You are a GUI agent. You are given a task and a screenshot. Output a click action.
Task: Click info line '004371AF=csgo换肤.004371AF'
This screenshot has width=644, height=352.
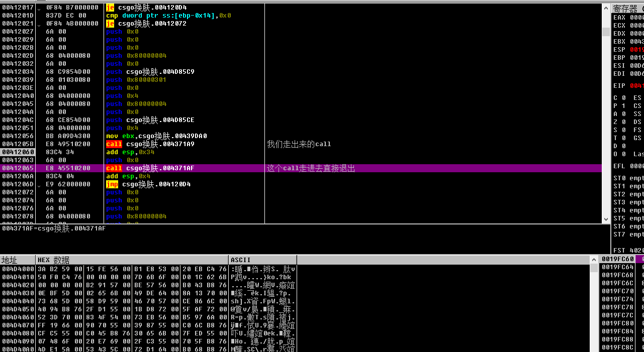54,228
